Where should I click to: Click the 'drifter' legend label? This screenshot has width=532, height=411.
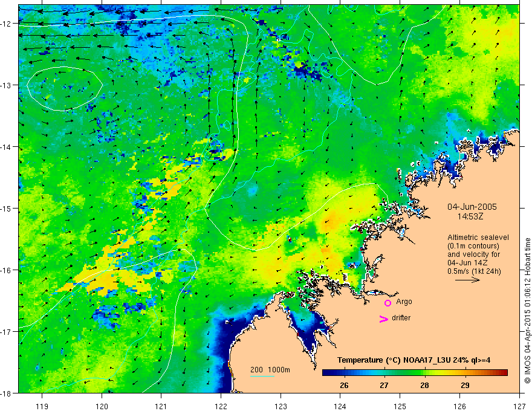(401, 318)
